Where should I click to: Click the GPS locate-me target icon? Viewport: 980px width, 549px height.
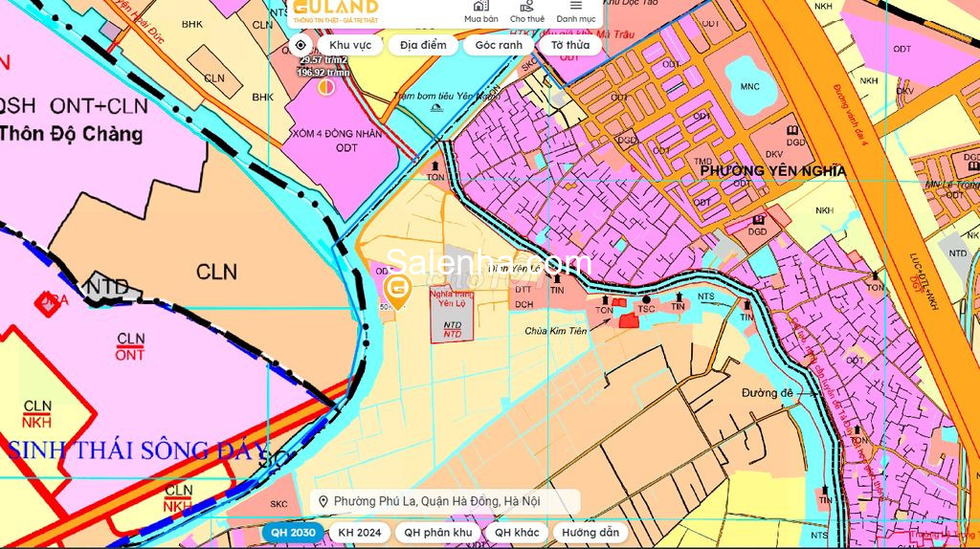coord(301,45)
